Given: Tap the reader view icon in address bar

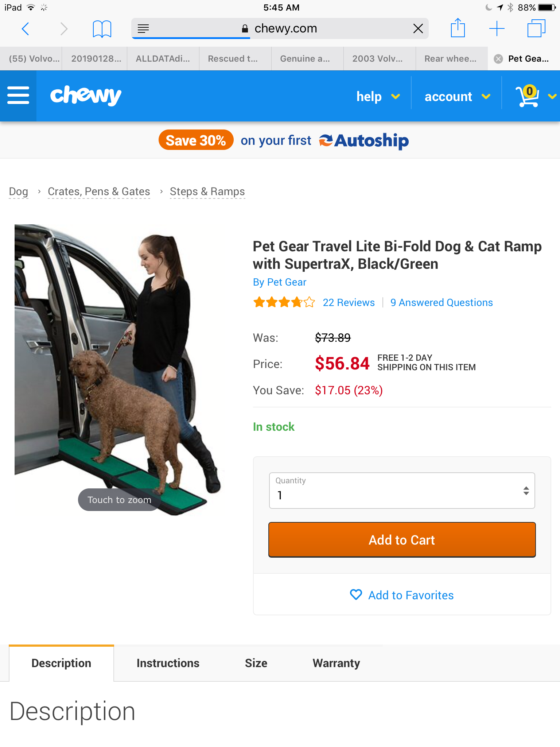Looking at the screenshot, I should point(143,28).
